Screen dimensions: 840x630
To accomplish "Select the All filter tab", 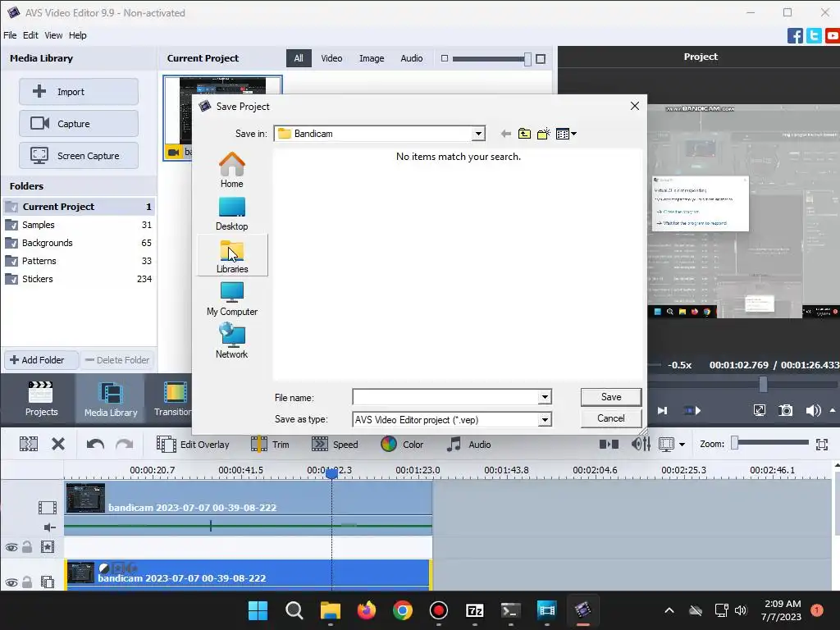I will click(299, 58).
